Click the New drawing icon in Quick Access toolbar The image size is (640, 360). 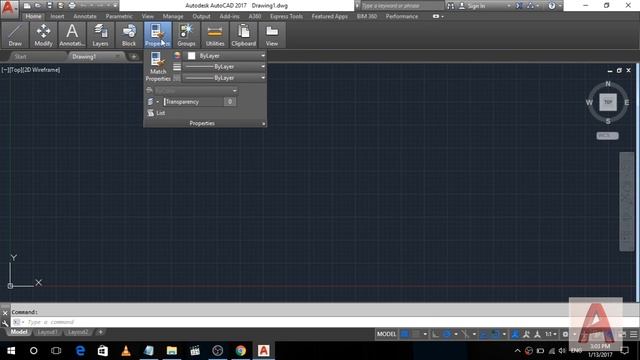[x=27, y=6]
